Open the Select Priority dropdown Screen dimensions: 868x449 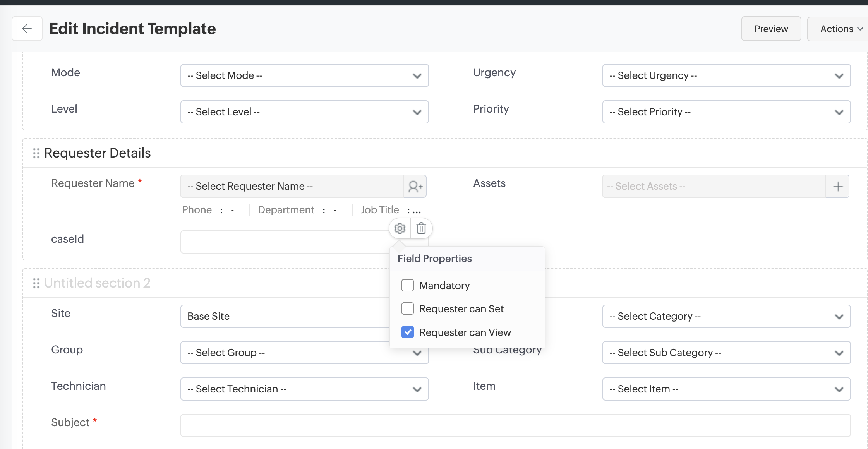726,112
